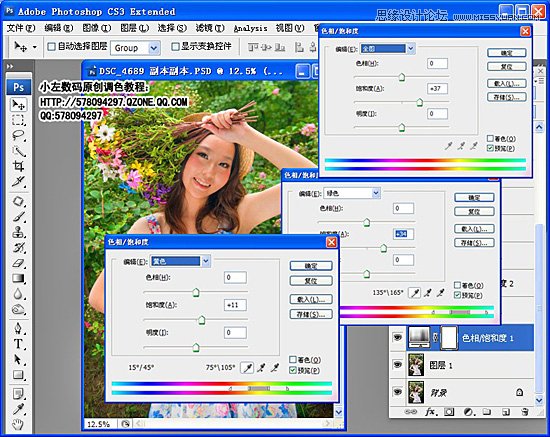Open the 图像 menu
The width and height of the screenshot is (550, 437).
(96, 28)
